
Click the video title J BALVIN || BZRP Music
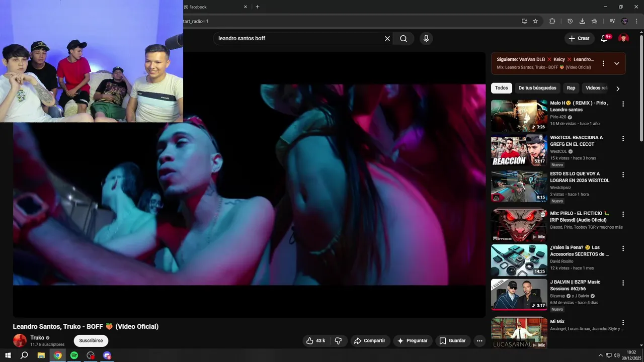pyautogui.click(x=575, y=285)
